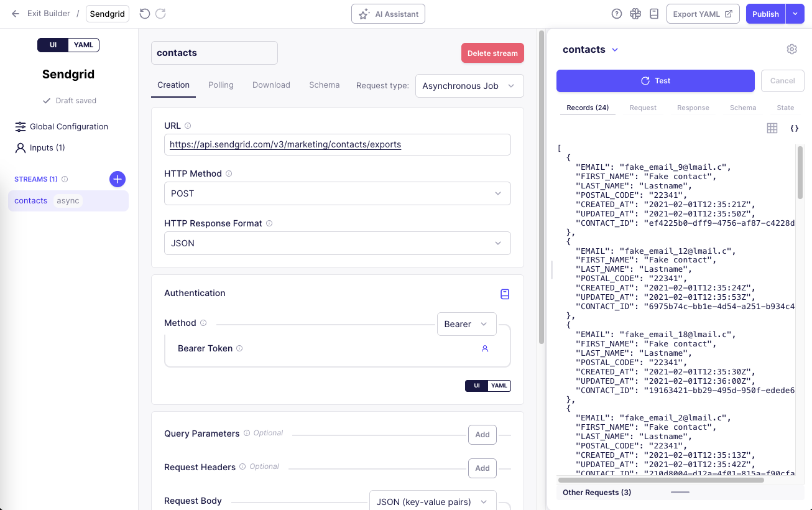Click the Delete stream button

[492, 53]
